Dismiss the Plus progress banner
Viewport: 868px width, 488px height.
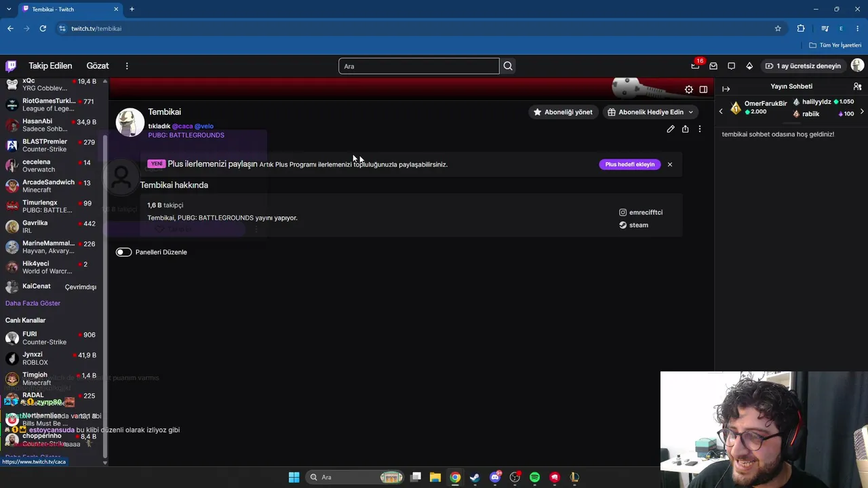click(x=669, y=164)
